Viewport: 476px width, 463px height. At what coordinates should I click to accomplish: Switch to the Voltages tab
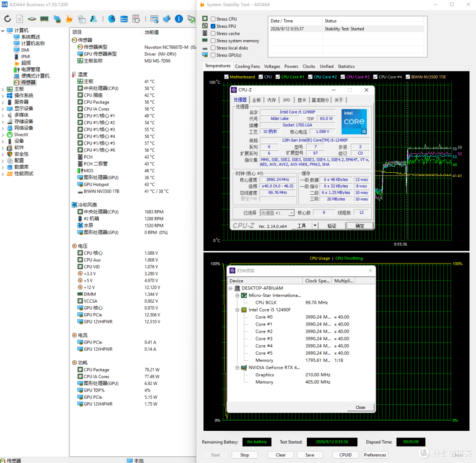coord(272,66)
